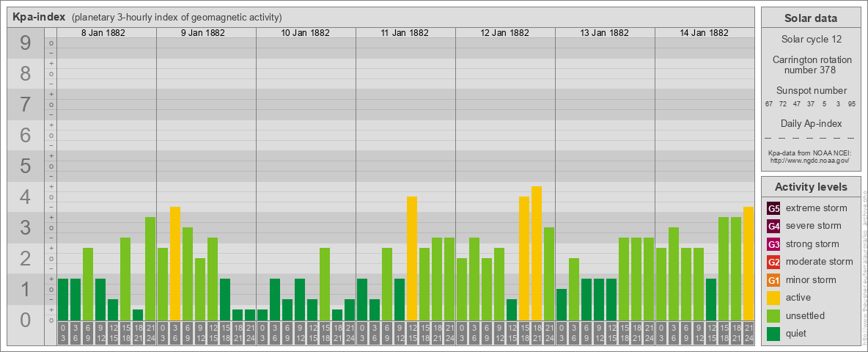868x352 pixels.
Task: Select the 8 Jan 1882 date header
Action: coord(103,33)
